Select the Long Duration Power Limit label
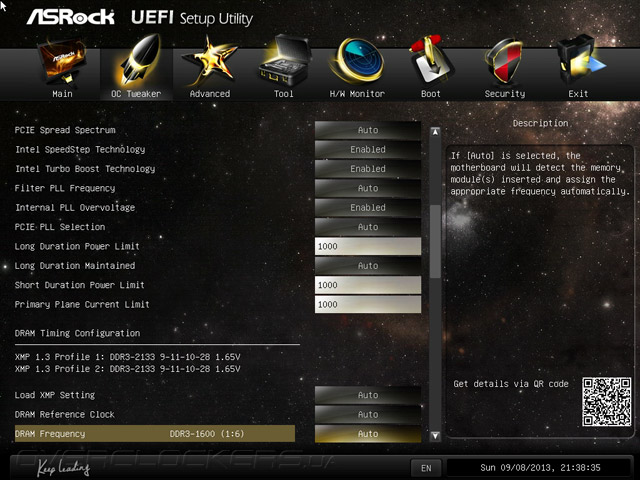The height and width of the screenshot is (480, 640). 77,246
